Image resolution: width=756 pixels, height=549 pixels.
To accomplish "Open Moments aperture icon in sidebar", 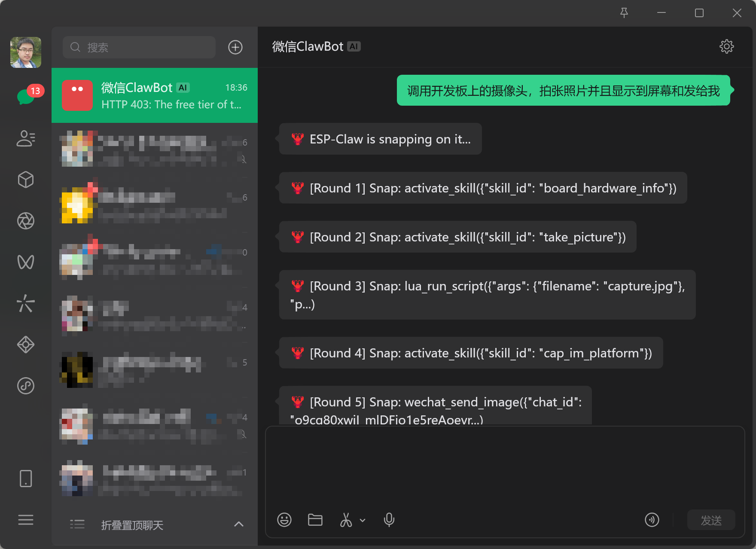I will (x=26, y=221).
